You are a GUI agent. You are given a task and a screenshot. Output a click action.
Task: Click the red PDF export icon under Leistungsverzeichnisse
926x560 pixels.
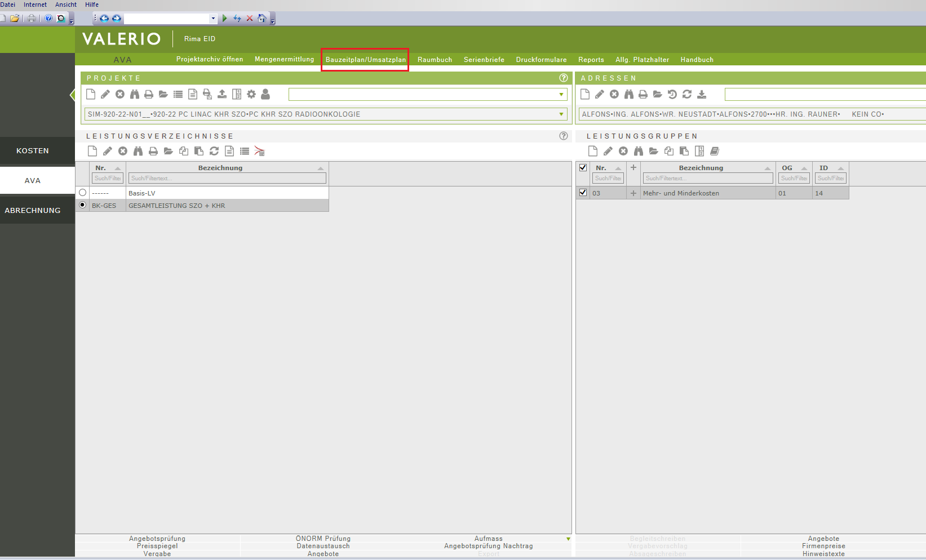tap(259, 151)
